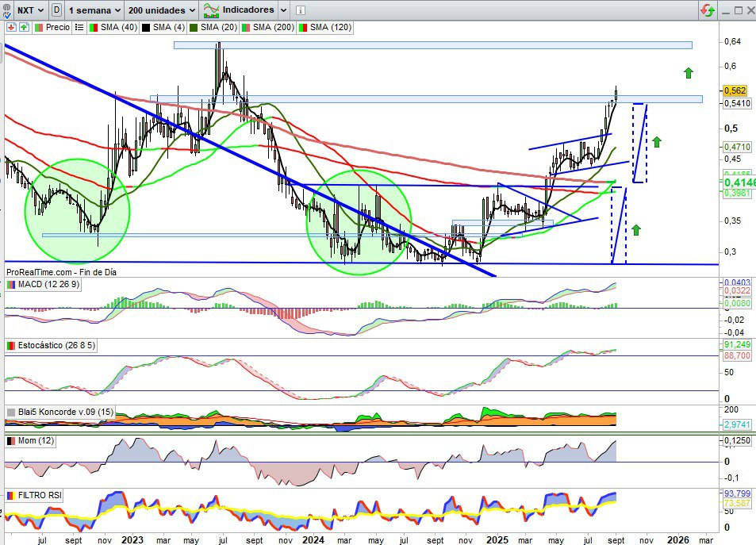Open the 1 semana timeframe dropdown

click(94, 10)
